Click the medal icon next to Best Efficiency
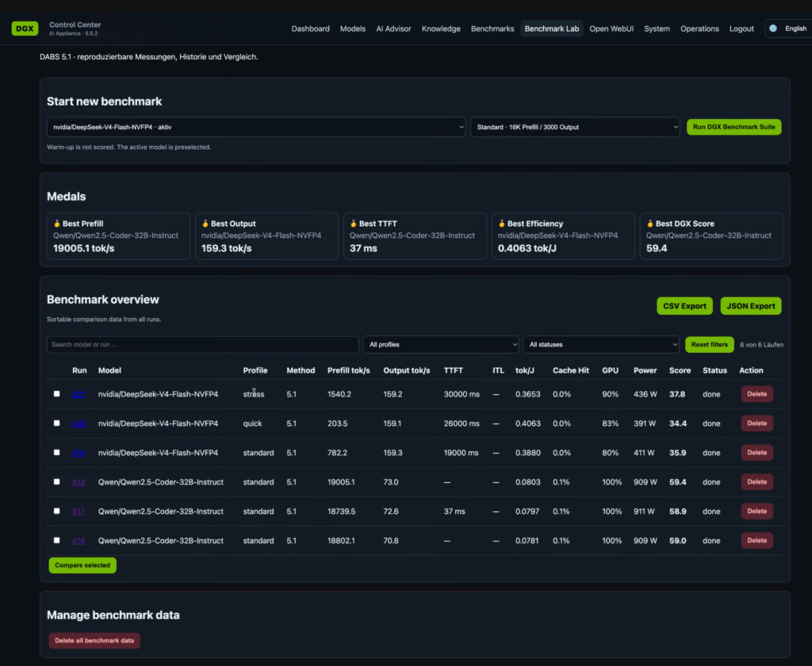Screen dimensions: 812x666 (501, 224)
